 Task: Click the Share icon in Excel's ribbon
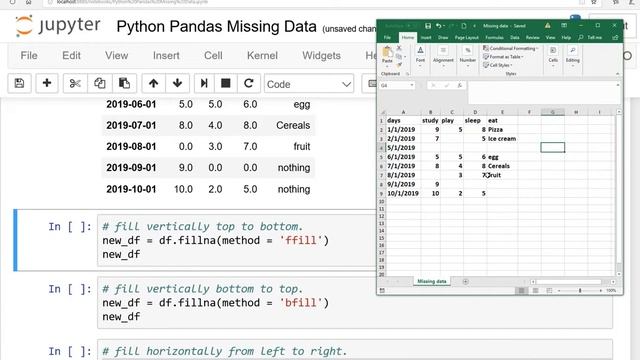tap(615, 38)
